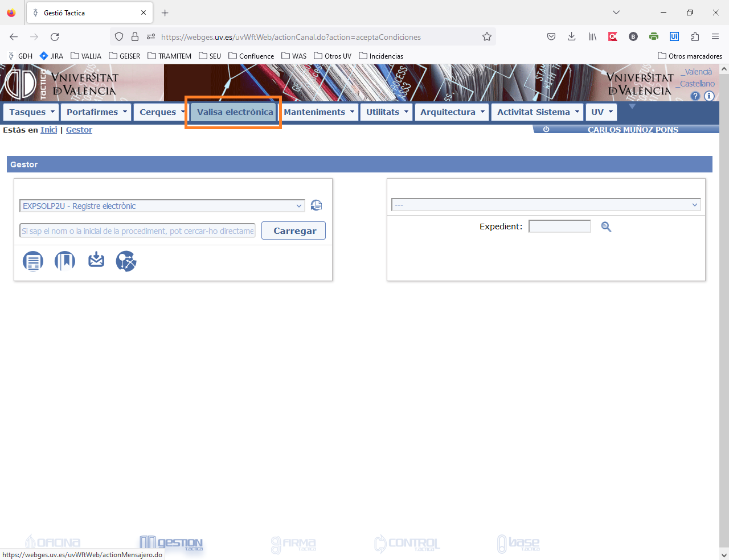Click the dark B extension icon
The height and width of the screenshot is (560, 729).
pyautogui.click(x=633, y=36)
